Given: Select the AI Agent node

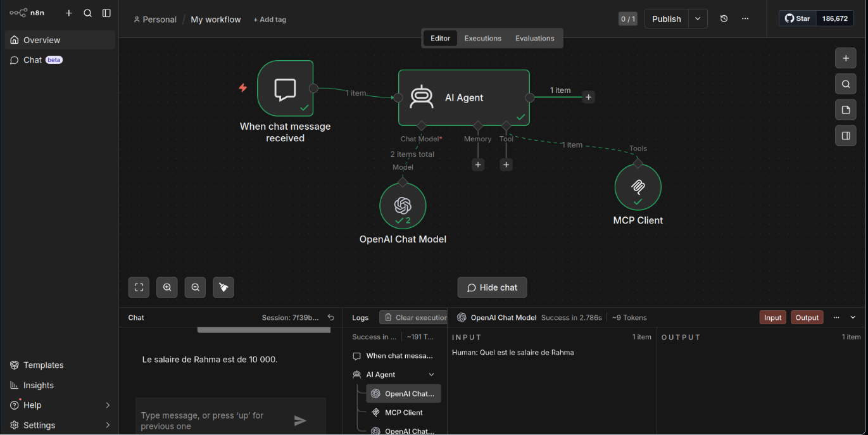Looking at the screenshot, I should [464, 98].
